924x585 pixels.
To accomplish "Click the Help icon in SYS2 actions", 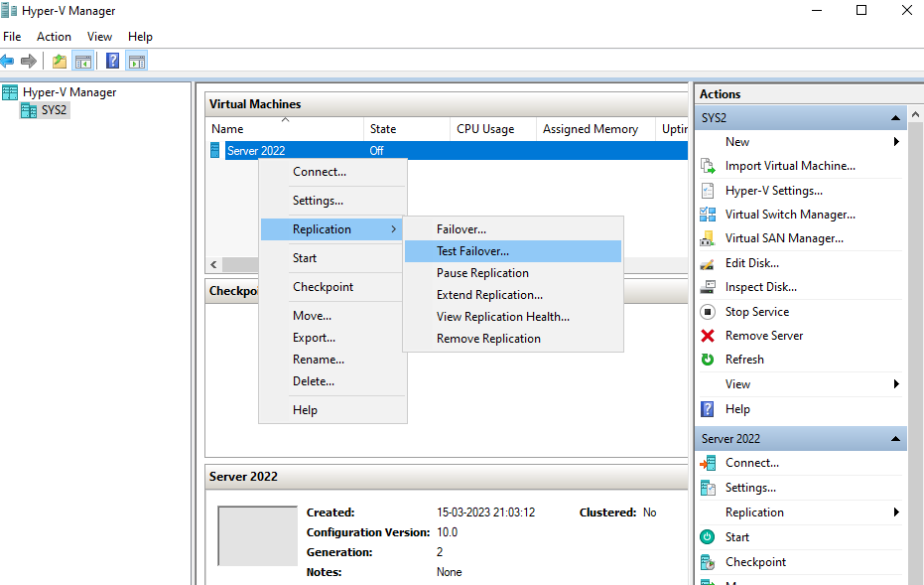I will coord(707,408).
